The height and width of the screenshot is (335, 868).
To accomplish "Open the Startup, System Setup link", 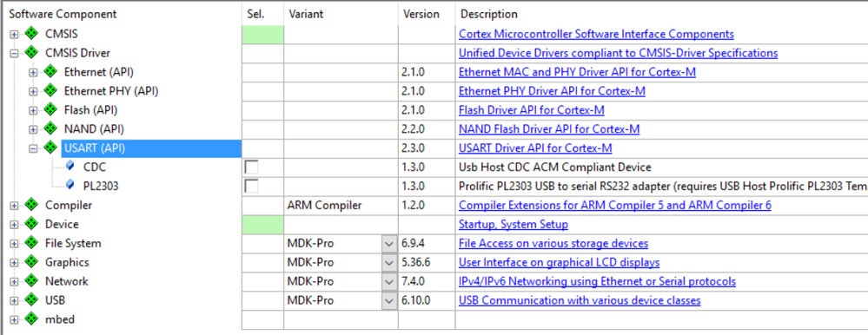I will (514, 225).
